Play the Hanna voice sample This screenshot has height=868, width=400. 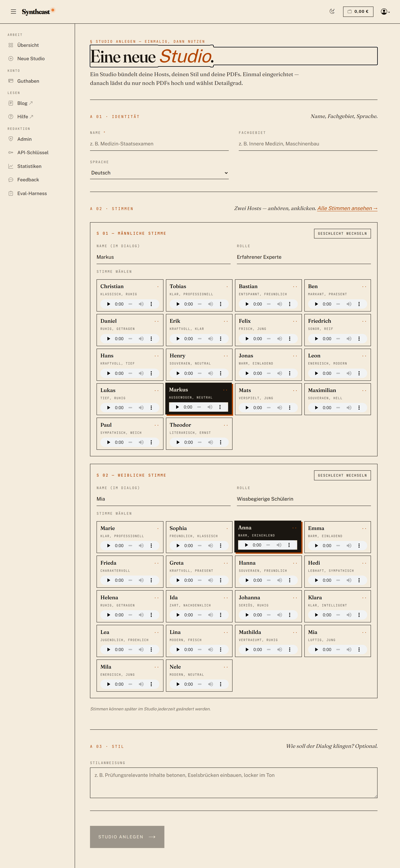tap(247, 581)
